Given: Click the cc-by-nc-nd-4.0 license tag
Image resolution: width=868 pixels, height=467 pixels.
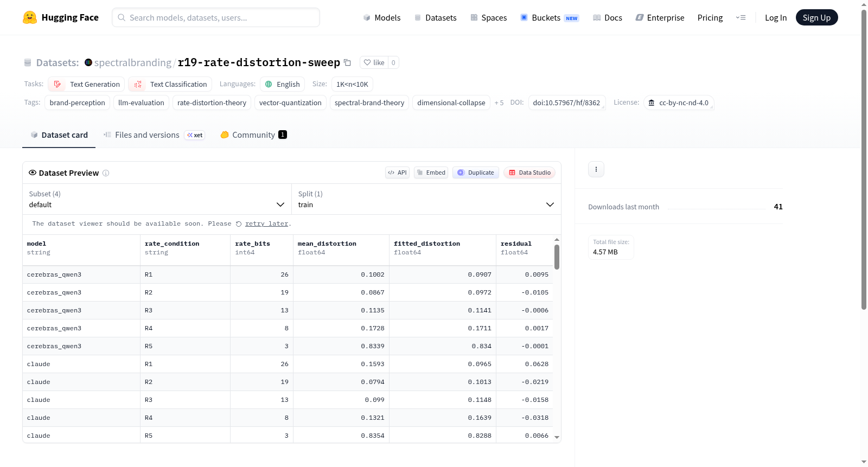Looking at the screenshot, I should tap(679, 103).
